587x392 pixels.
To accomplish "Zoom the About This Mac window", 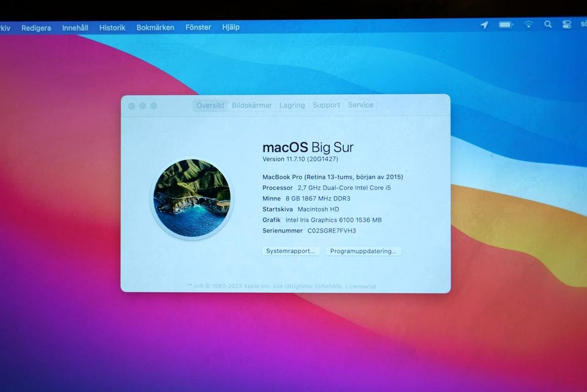I will tap(154, 106).
